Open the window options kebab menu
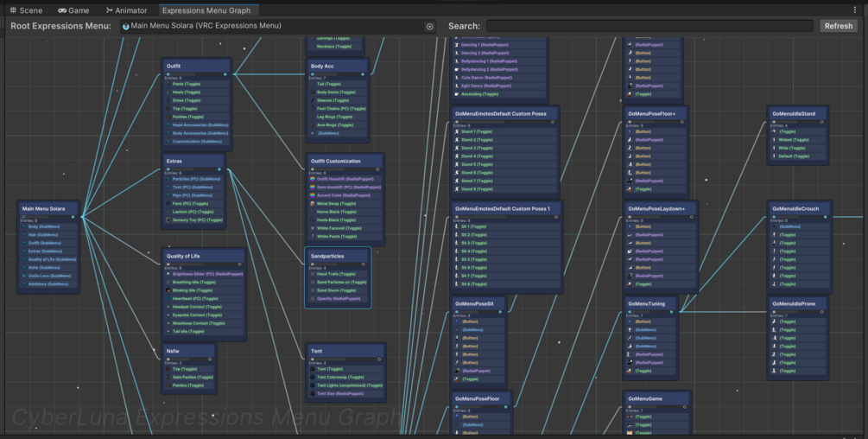The height and width of the screenshot is (439, 868). tap(855, 10)
